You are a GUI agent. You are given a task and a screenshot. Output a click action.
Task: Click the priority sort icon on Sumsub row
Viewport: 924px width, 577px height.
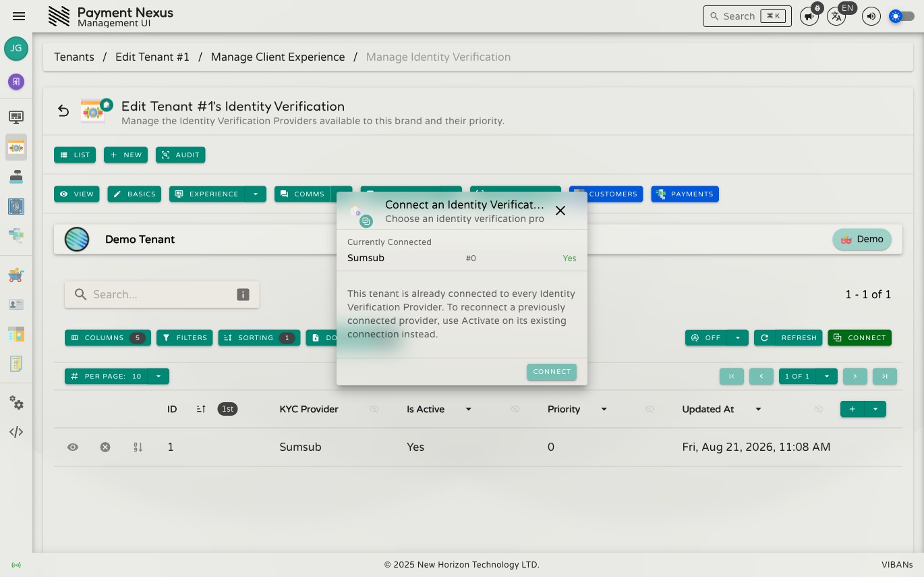click(138, 447)
